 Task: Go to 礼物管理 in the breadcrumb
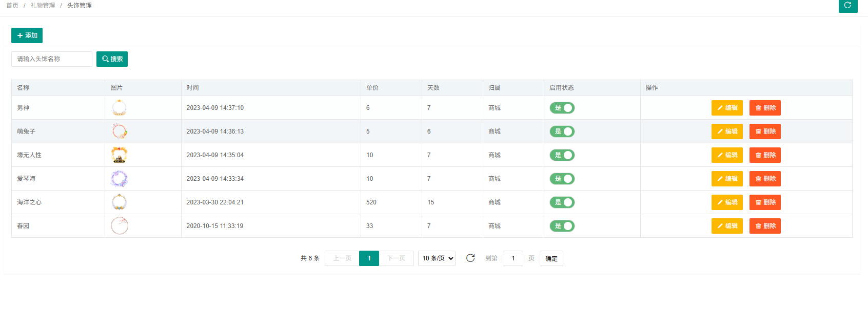point(43,6)
